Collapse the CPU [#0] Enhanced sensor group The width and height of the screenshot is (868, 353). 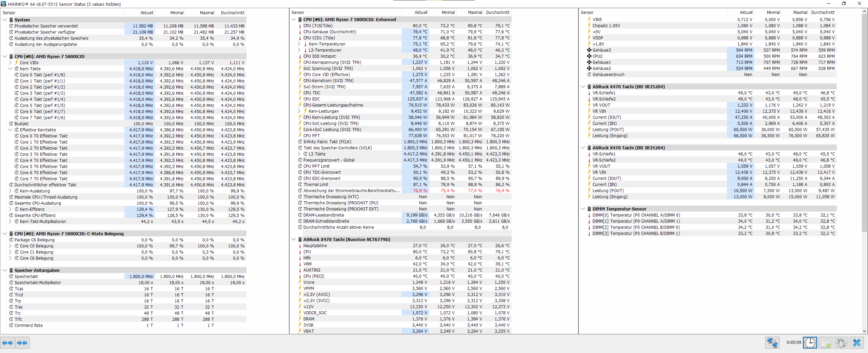294,20
